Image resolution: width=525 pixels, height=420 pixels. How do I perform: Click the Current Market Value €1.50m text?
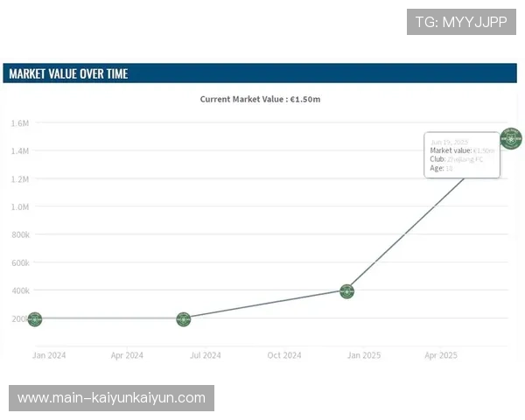click(260, 99)
